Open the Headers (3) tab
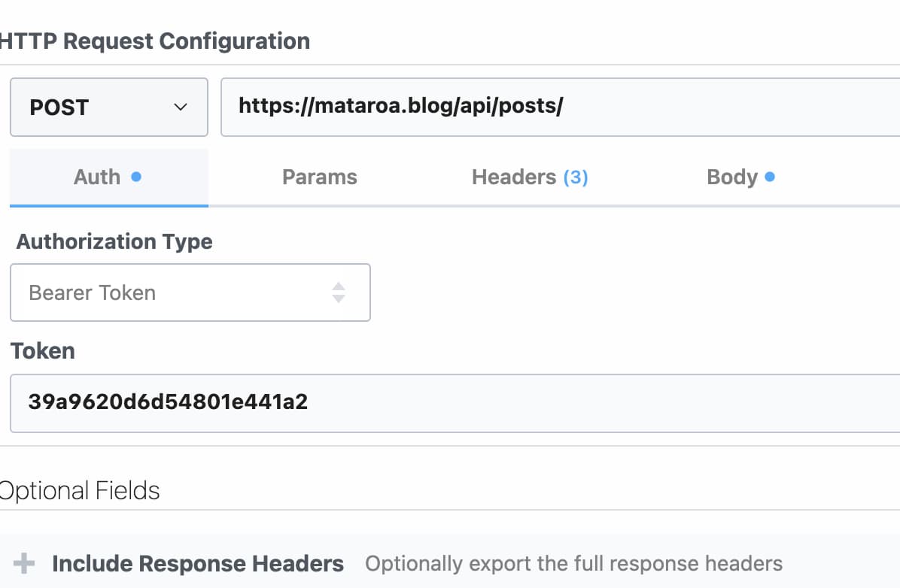 tap(530, 177)
